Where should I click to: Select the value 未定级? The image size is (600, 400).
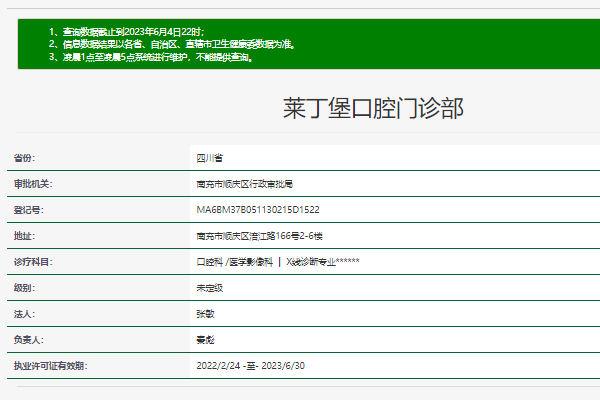pos(209,288)
